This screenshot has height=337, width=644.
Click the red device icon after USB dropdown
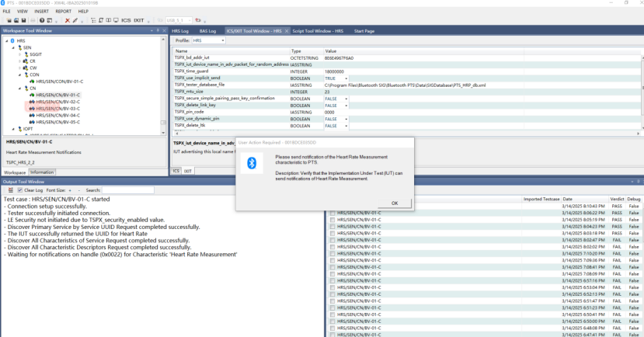198,20
